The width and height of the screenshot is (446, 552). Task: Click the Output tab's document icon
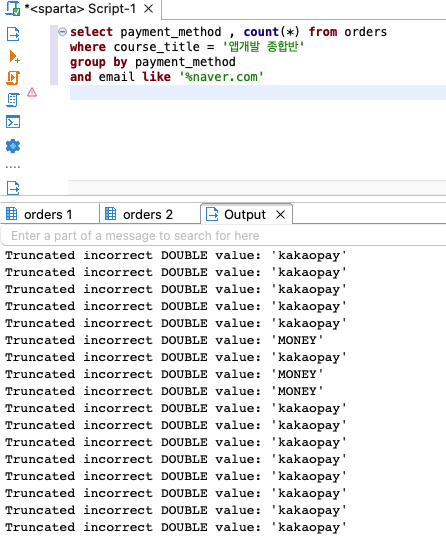212,214
